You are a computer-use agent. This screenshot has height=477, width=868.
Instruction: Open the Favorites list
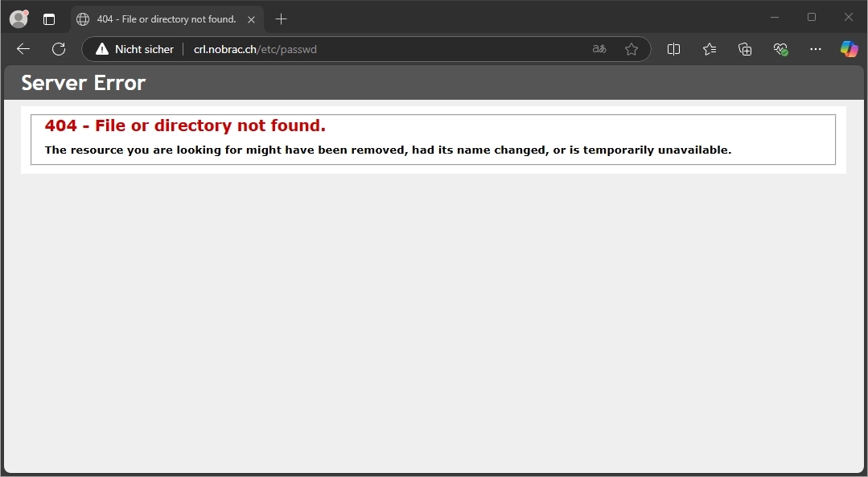tap(710, 49)
